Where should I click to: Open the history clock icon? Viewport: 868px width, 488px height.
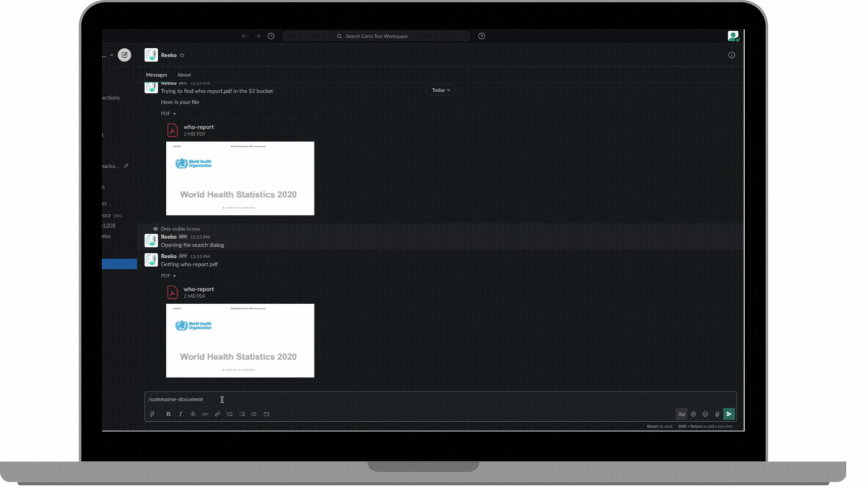271,36
